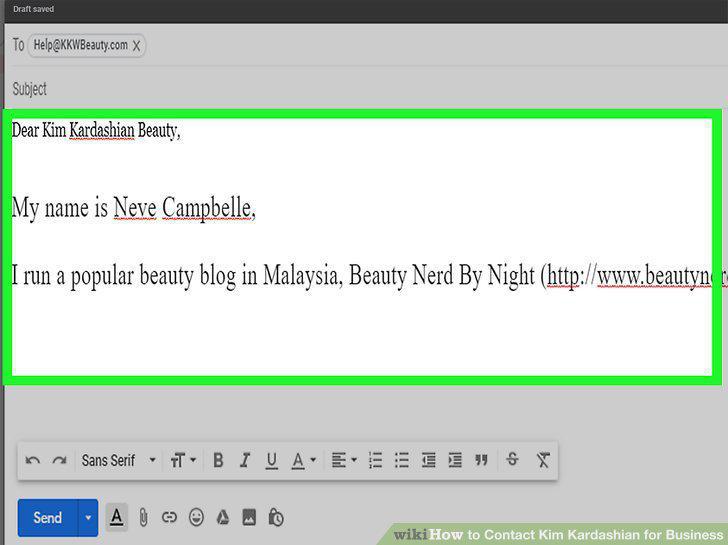This screenshot has width=728, height=545.
Task: Toggle strikethrough formatting
Action: click(x=513, y=459)
